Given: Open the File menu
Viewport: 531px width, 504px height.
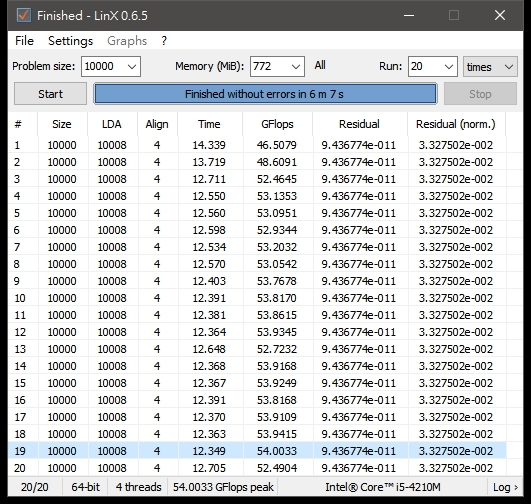Looking at the screenshot, I should click(x=24, y=41).
